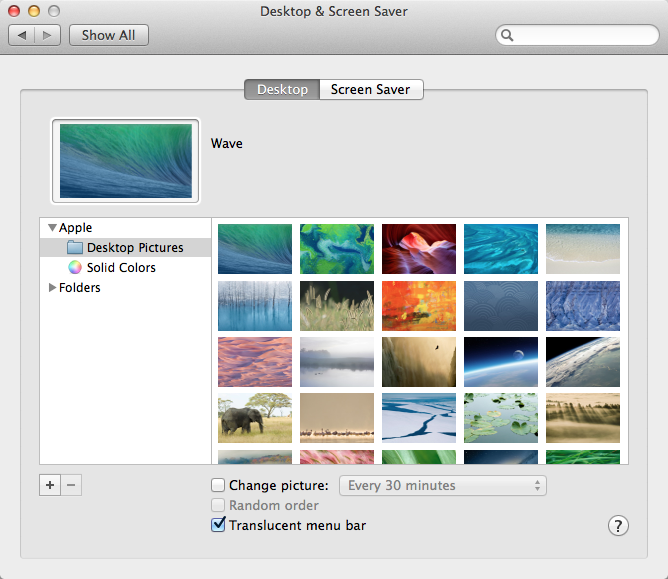Screen dimensions: 668x579
Task: Add a folder with the plus button
Action: tap(50, 485)
